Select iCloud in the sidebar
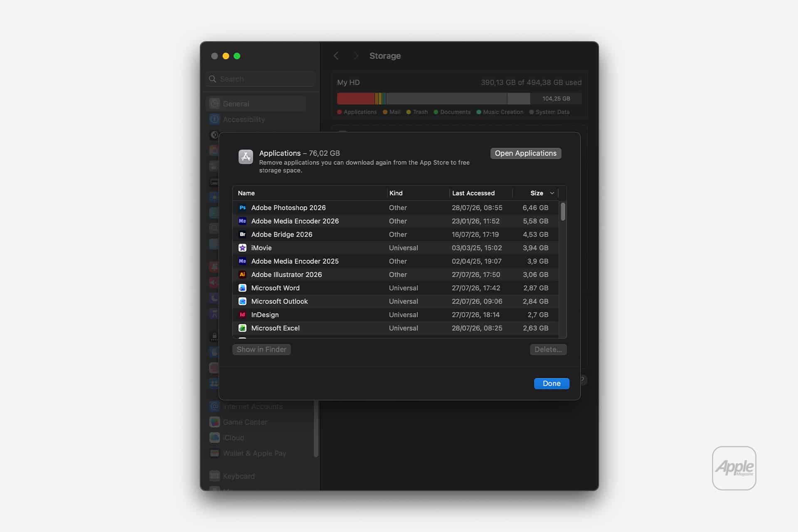This screenshot has height=532, width=798. pos(256,438)
